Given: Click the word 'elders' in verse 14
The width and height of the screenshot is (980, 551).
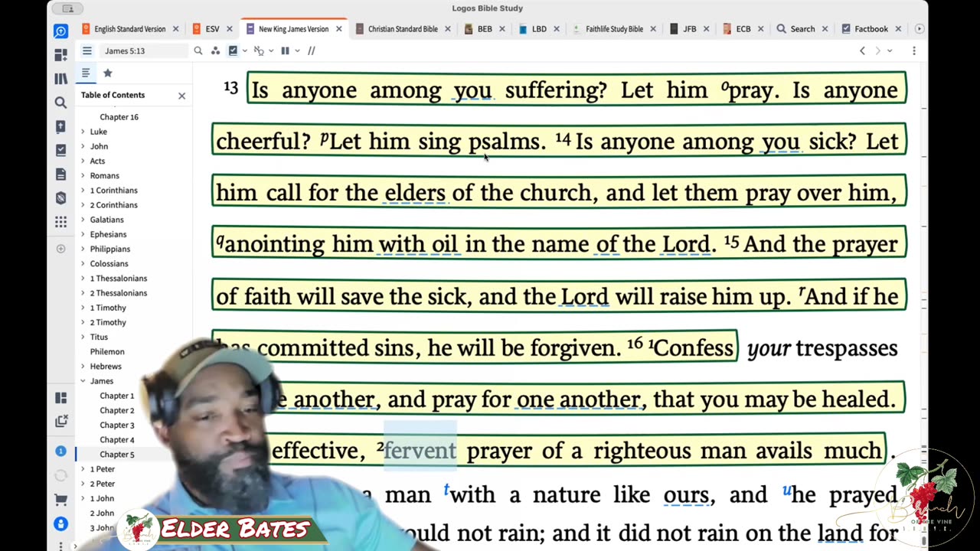Looking at the screenshot, I should (x=414, y=193).
